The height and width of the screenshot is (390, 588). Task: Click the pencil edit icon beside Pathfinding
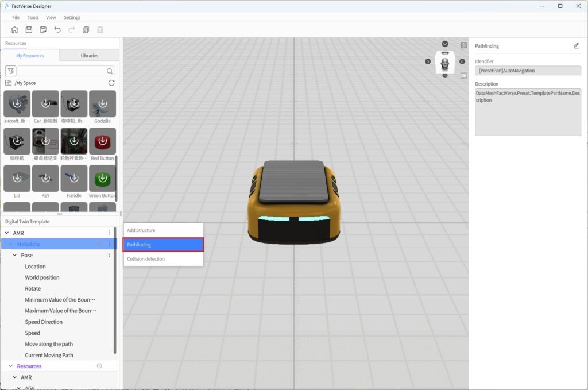576,46
